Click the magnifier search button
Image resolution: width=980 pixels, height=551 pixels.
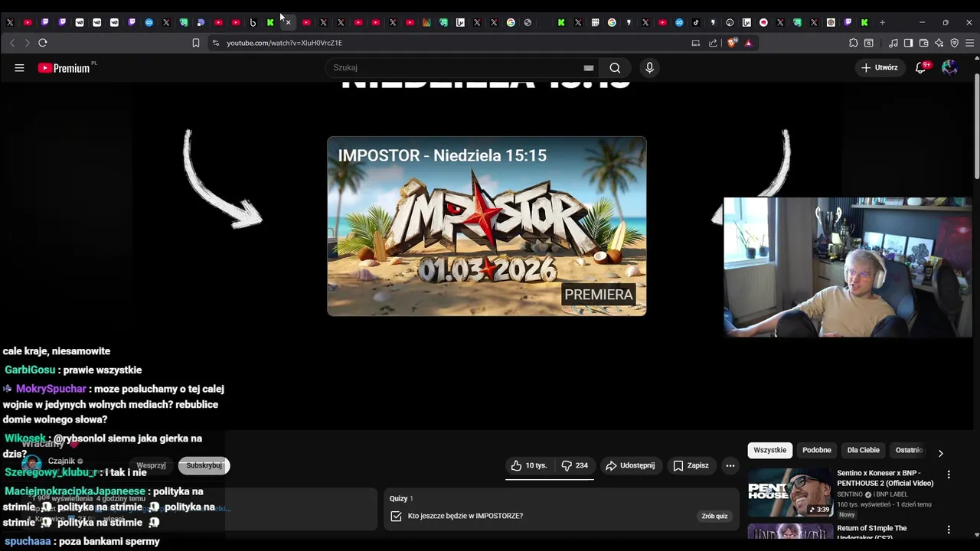coord(615,67)
